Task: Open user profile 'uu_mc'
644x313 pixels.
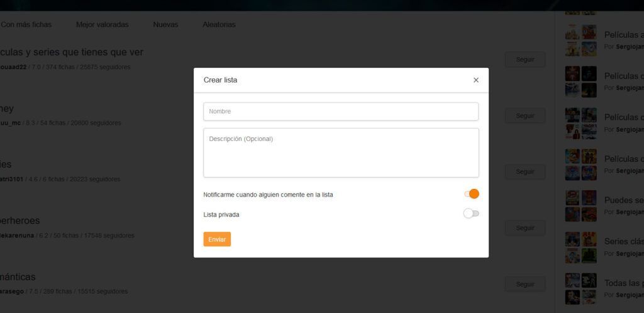Action: point(10,123)
